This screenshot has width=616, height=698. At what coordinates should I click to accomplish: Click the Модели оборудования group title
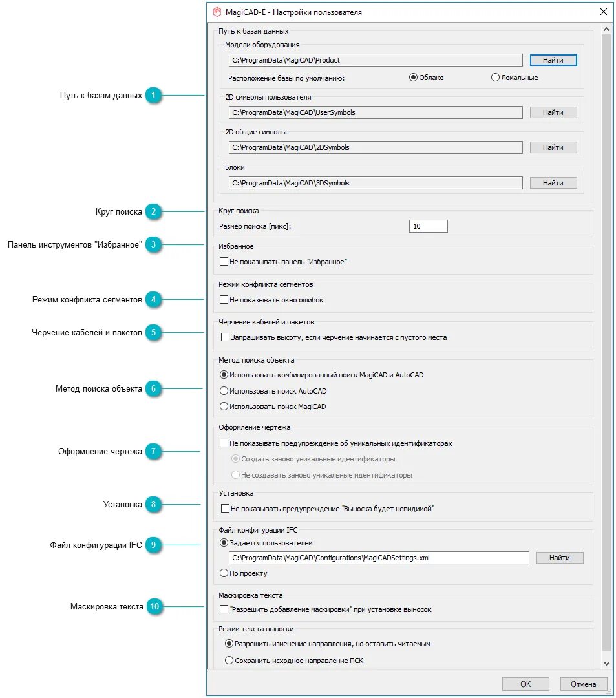(262, 45)
